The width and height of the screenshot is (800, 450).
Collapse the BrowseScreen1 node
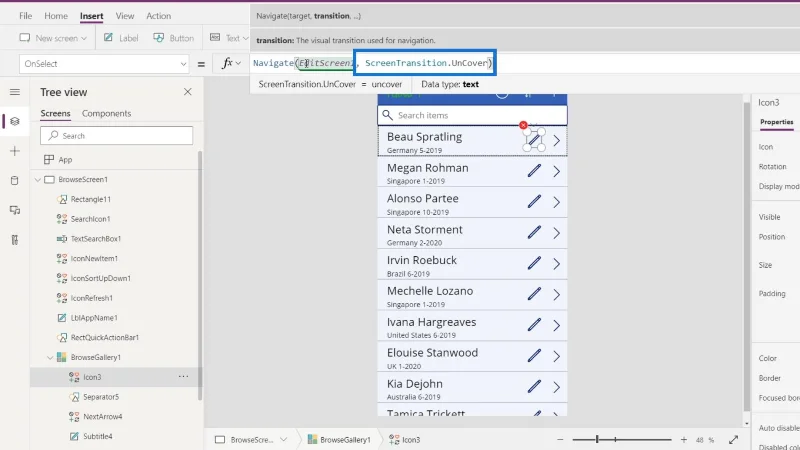coord(38,180)
